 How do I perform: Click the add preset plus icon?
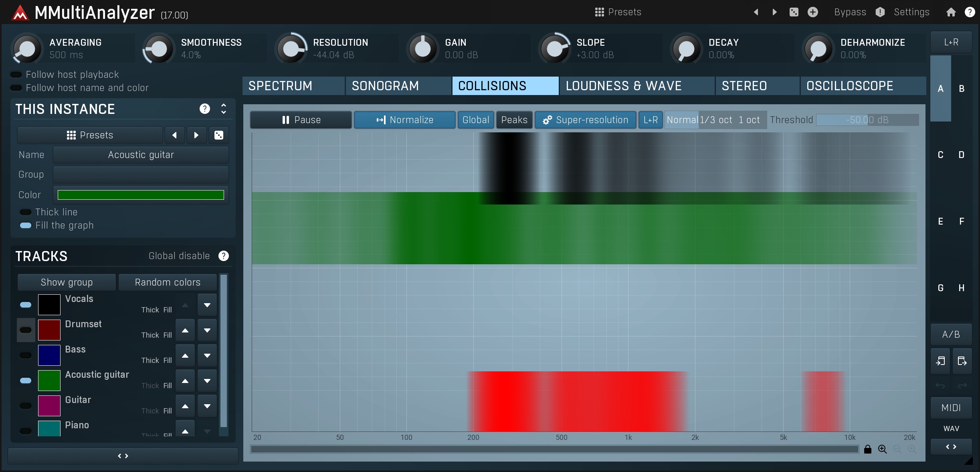pyautogui.click(x=812, y=12)
